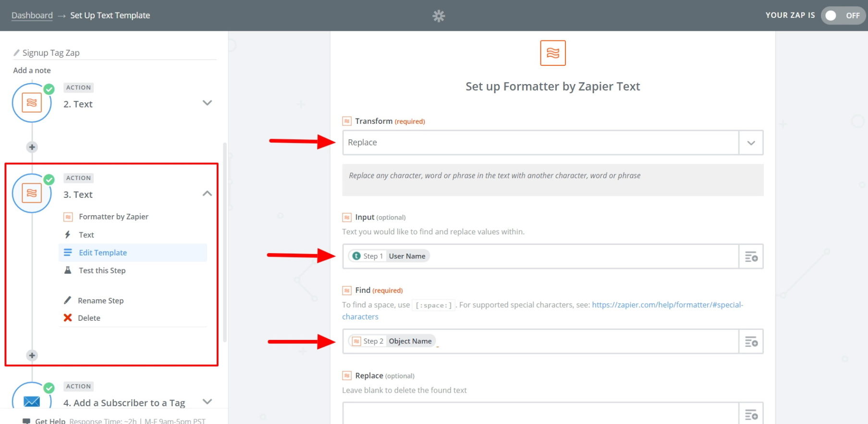
Task: Select the Step 2 Object Name pill
Action: [392, 341]
